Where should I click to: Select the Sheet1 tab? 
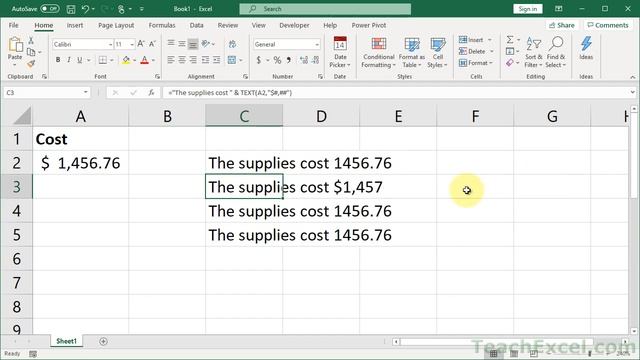(67, 341)
